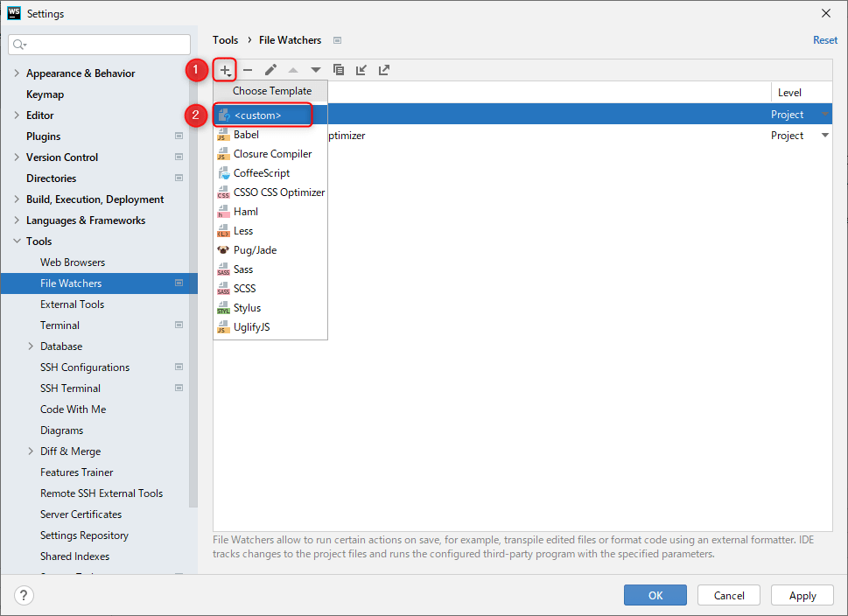Choose the <custom> template
Screen dimensions: 848x616
[x=270, y=115]
